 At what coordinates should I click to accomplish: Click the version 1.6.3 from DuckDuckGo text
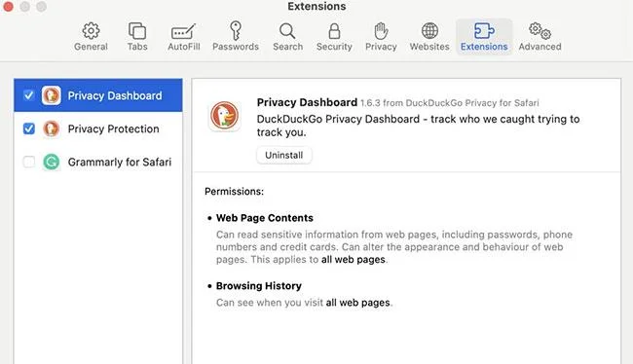[x=449, y=103]
